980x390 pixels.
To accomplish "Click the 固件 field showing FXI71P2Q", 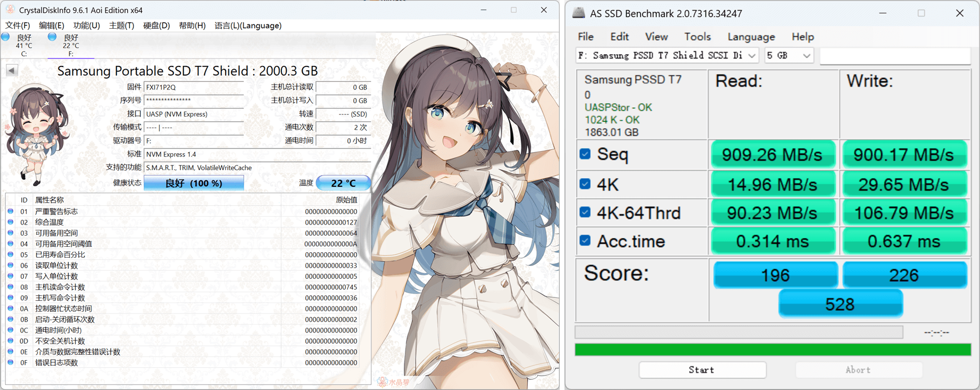I will (194, 87).
